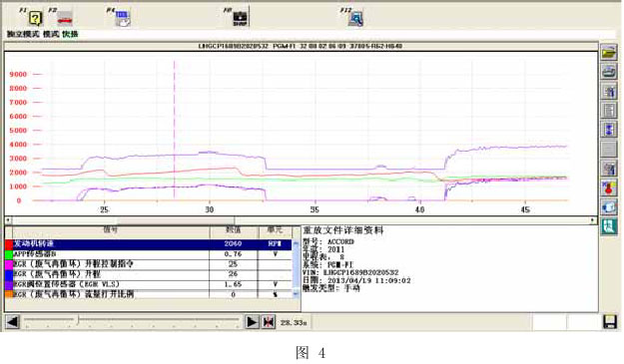Click the playback position slider thumb
The height and width of the screenshot is (364, 624).
pyautogui.click(x=78, y=319)
